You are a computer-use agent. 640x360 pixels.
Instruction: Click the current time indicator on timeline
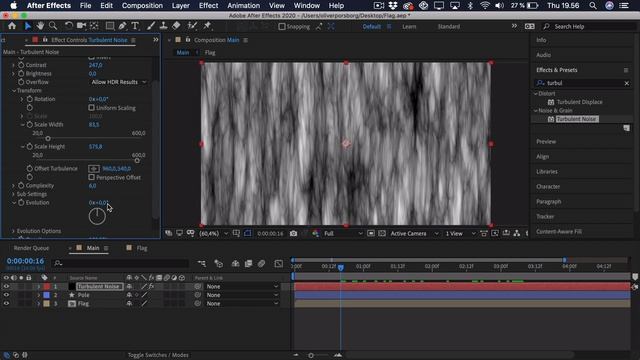click(340, 267)
